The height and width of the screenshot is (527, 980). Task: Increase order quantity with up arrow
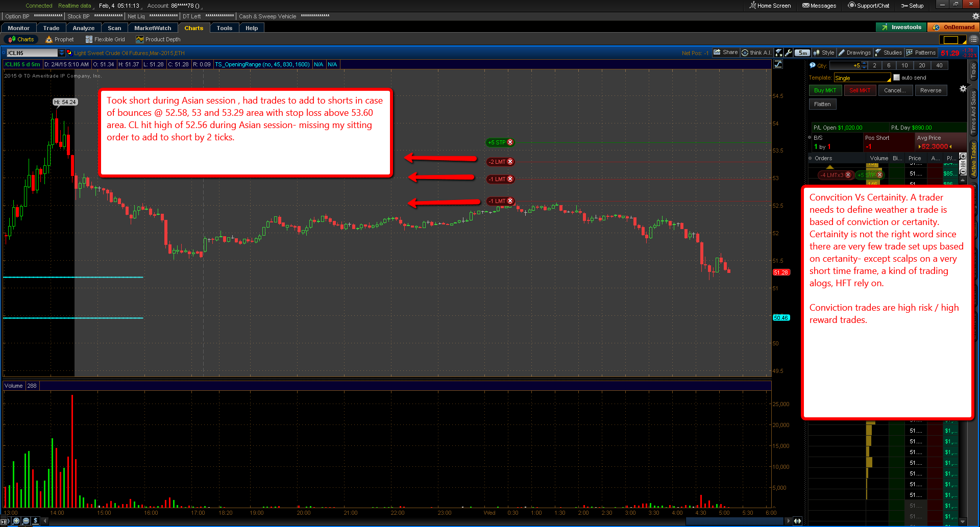point(864,64)
